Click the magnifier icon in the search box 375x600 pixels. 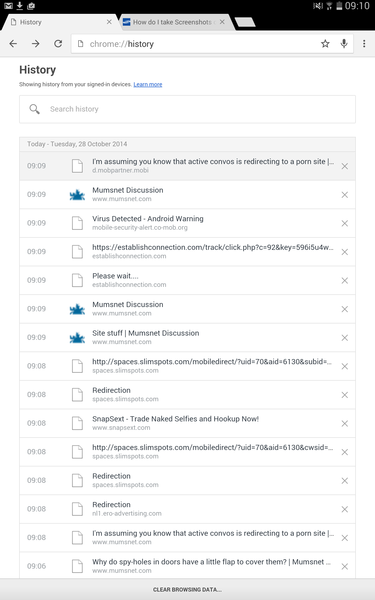tap(34, 109)
